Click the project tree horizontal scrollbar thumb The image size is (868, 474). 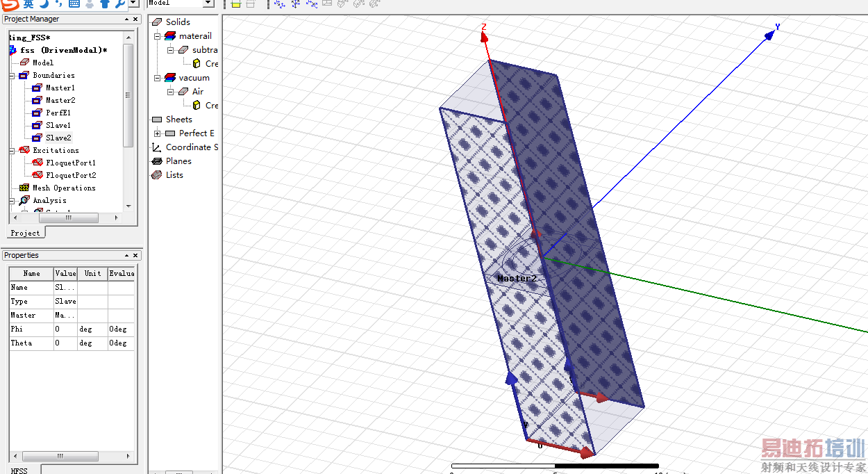69,218
